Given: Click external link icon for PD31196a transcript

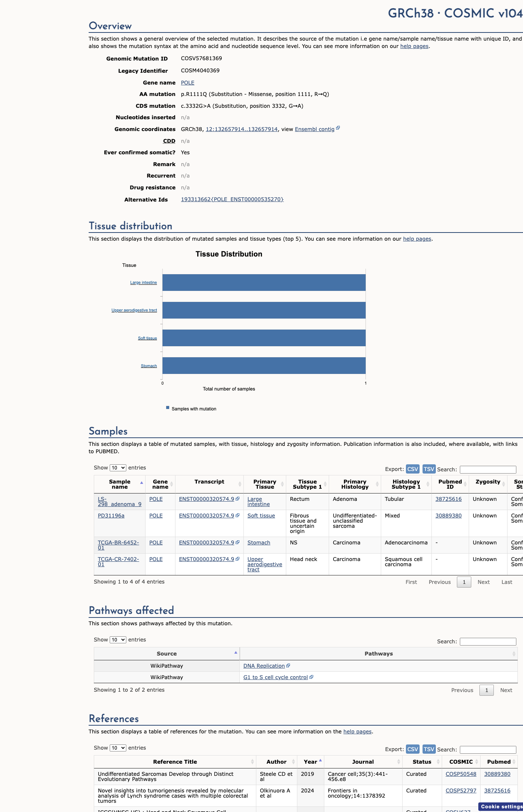Looking at the screenshot, I should point(237,515).
